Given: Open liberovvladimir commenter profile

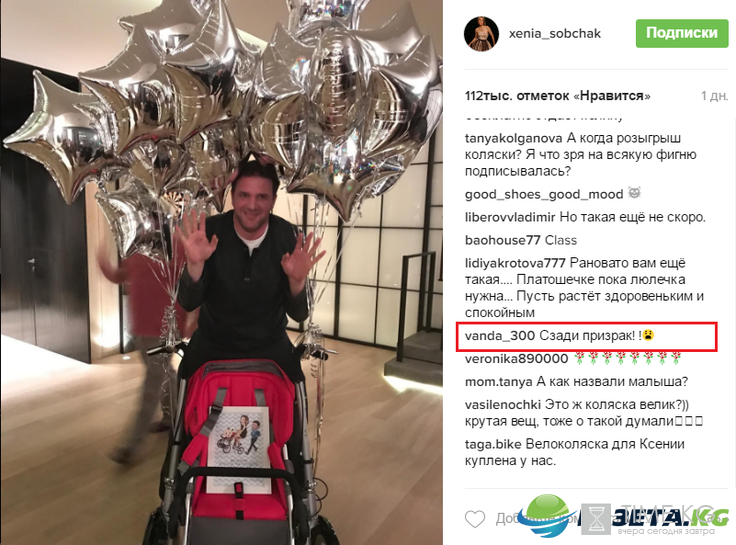Looking at the screenshot, I should coord(510,217).
